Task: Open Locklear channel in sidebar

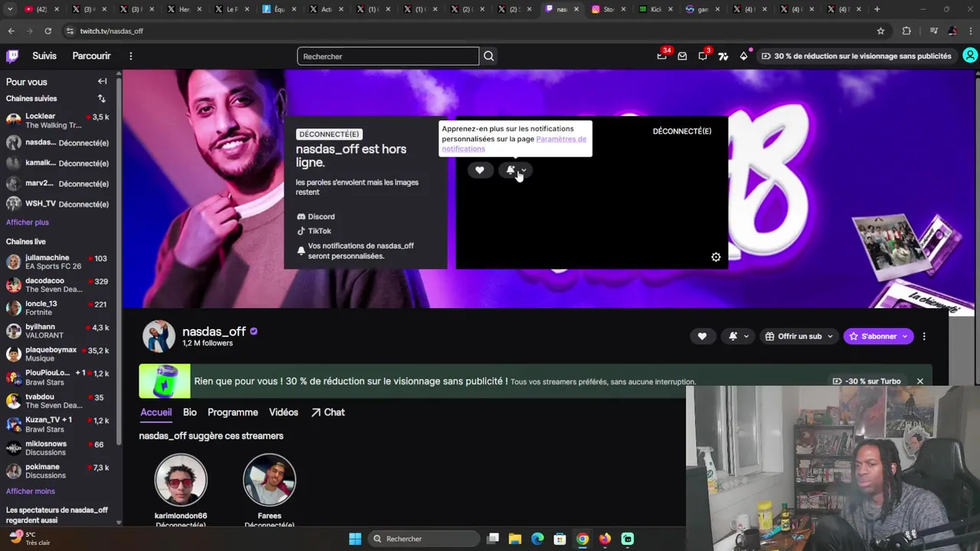Action: 59,120
